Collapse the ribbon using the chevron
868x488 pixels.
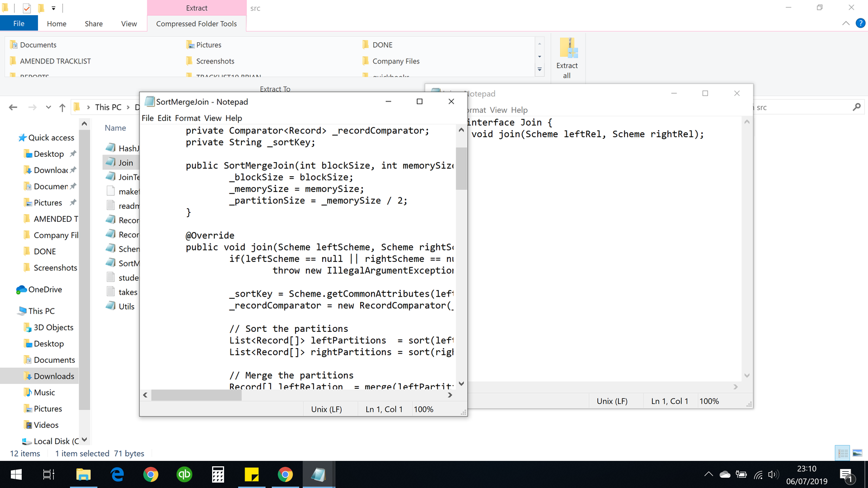pos(846,23)
